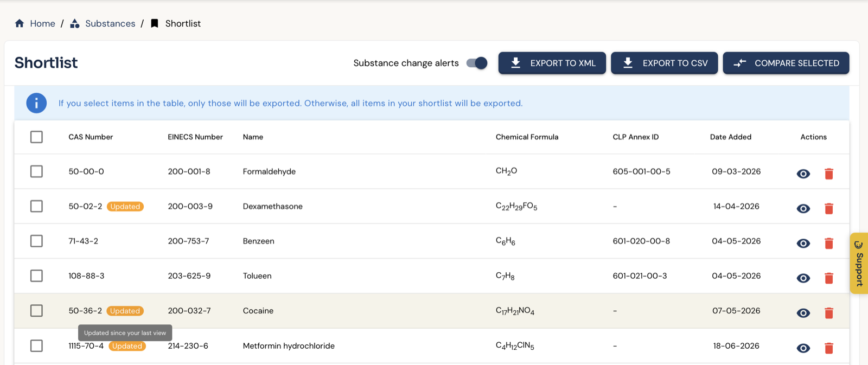The image size is (868, 365).
Task: Remove Dexamethasone using the trash icon
Action: (829, 208)
